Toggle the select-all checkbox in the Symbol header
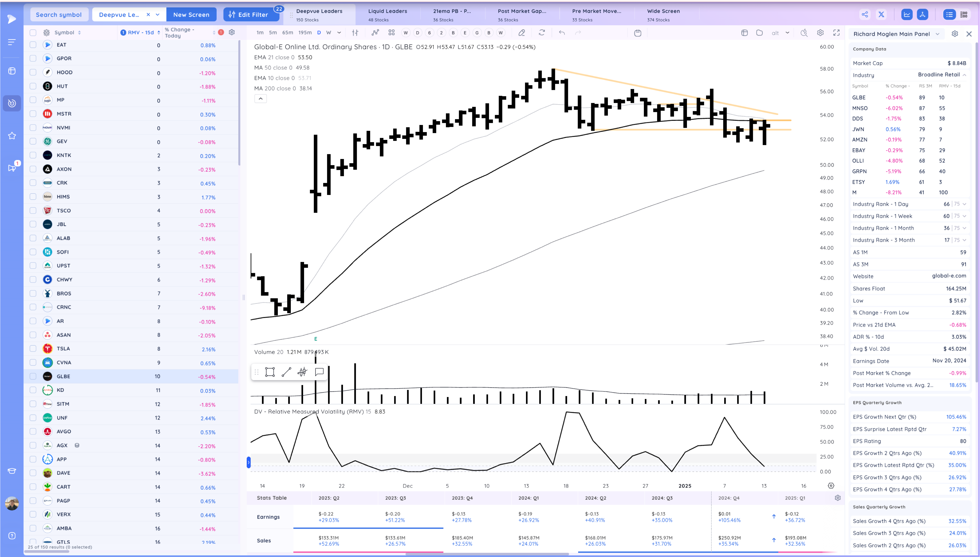 (33, 33)
